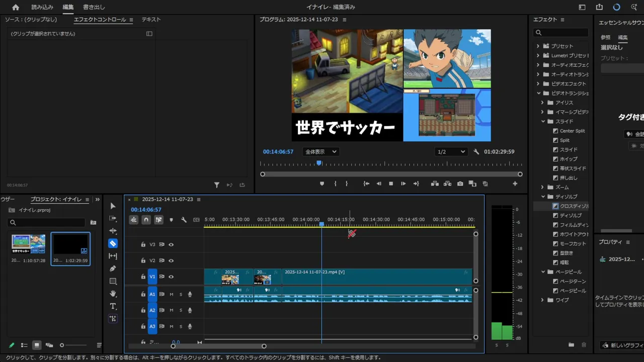
Task: Click Mark Out bracket button
Action: pyautogui.click(x=346, y=184)
